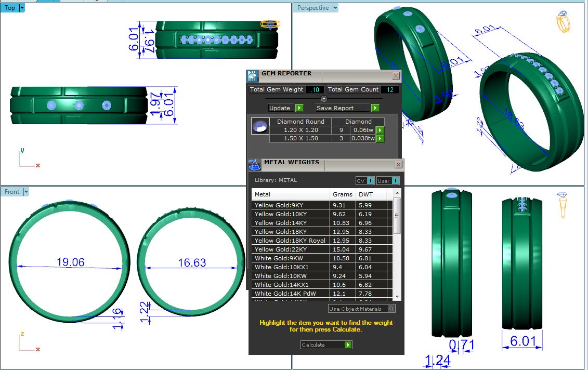Open the Front viewport dropdown arrow
This screenshot has height=370, width=588.
coord(26,192)
